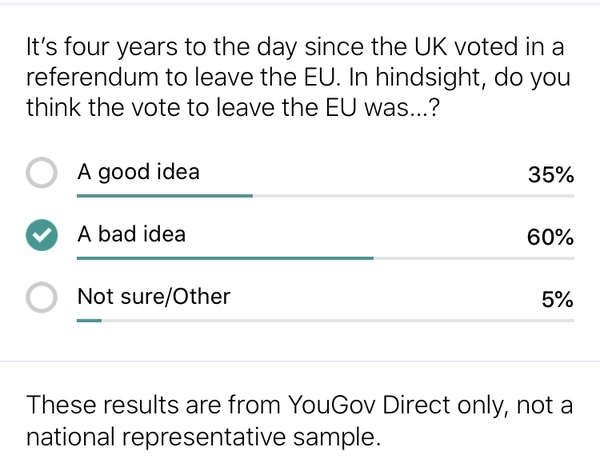
Task: Click the 'A good idea' answer label
Action: (x=138, y=172)
